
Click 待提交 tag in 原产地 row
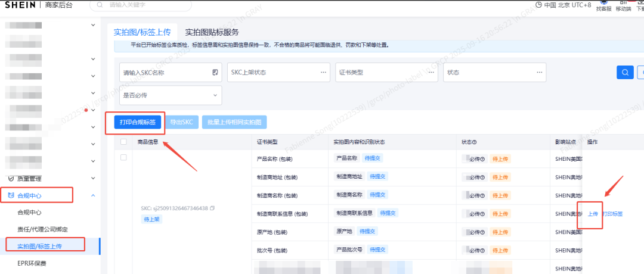[x=367, y=231]
